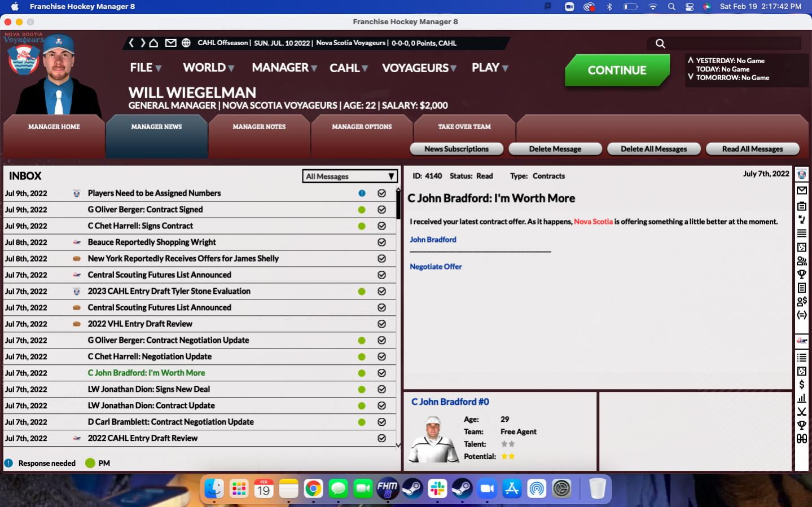Open the crossed hockey sticks sidebar icon
The height and width of the screenshot is (507, 812).
pyautogui.click(x=801, y=412)
